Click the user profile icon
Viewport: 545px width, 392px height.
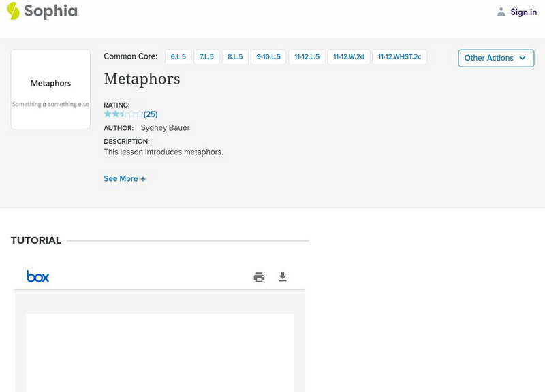[x=501, y=12]
